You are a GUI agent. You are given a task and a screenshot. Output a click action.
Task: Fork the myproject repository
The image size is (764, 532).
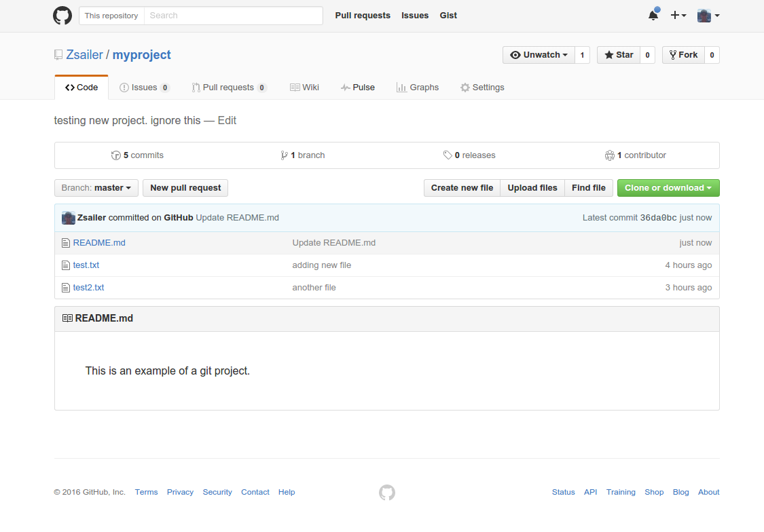tap(683, 55)
